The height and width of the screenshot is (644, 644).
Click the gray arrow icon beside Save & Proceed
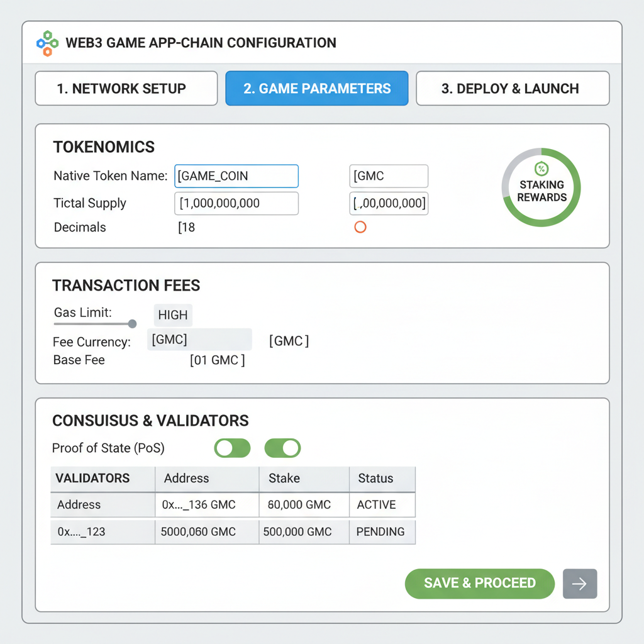(579, 584)
